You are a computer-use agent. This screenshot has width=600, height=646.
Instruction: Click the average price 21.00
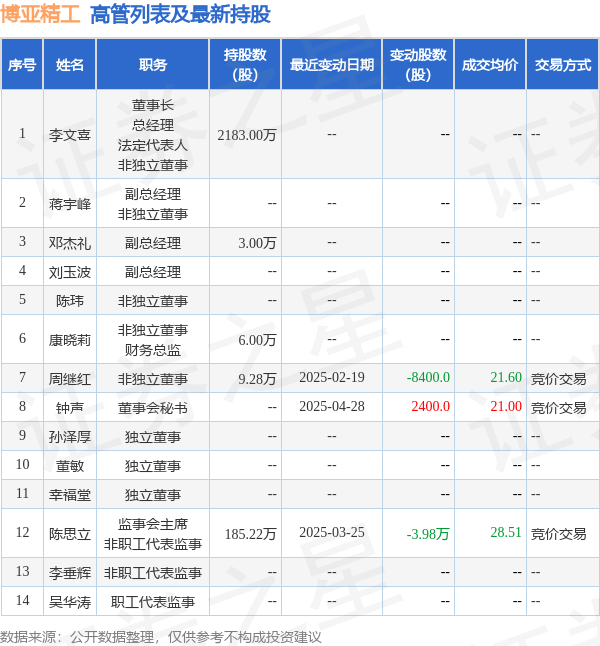506,406
